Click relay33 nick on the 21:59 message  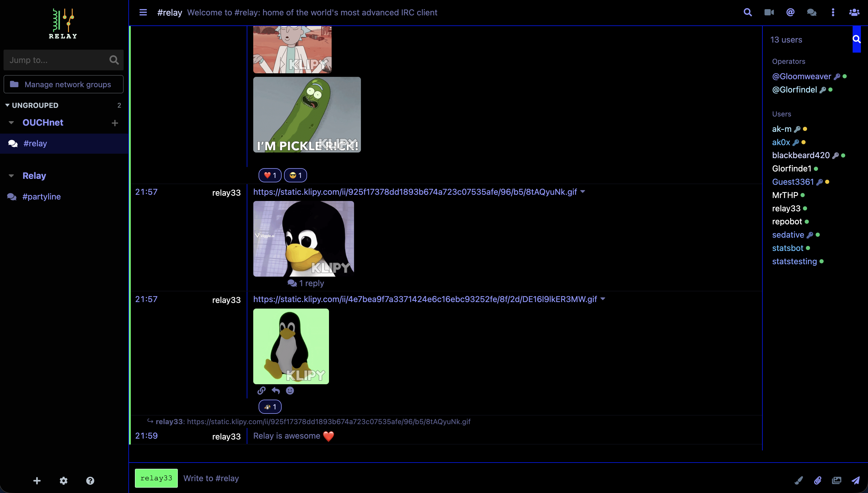point(226,437)
